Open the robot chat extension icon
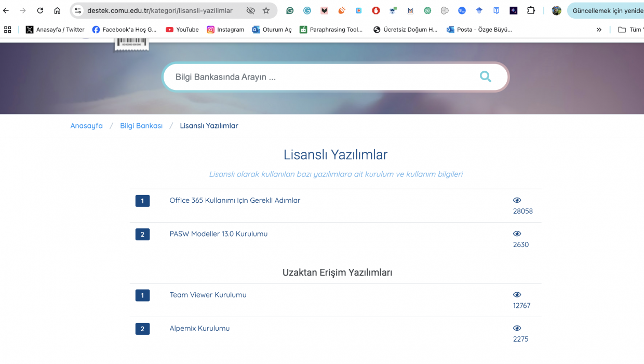Screen dimensions: 644x364 point(393,10)
